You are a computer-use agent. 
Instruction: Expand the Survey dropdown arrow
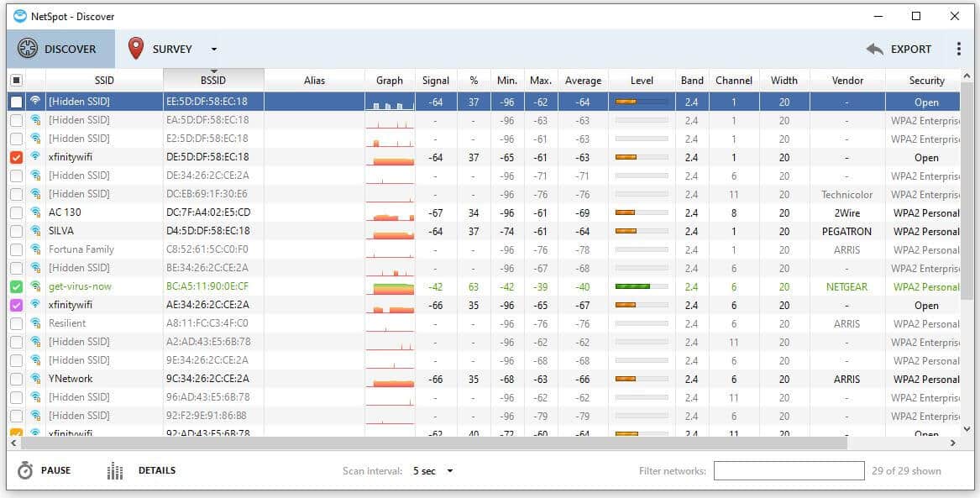click(213, 50)
